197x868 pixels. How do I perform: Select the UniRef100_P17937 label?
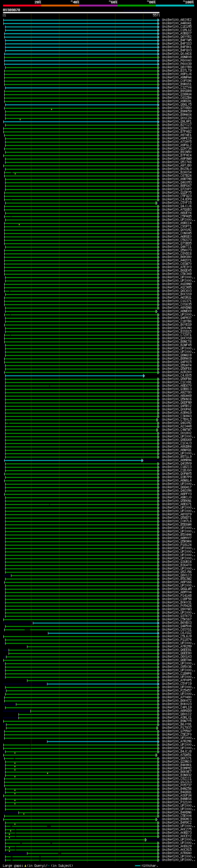177,728
